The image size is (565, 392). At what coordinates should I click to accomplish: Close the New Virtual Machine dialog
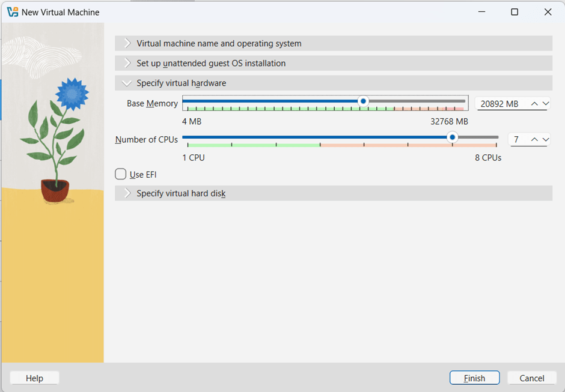[x=548, y=12]
